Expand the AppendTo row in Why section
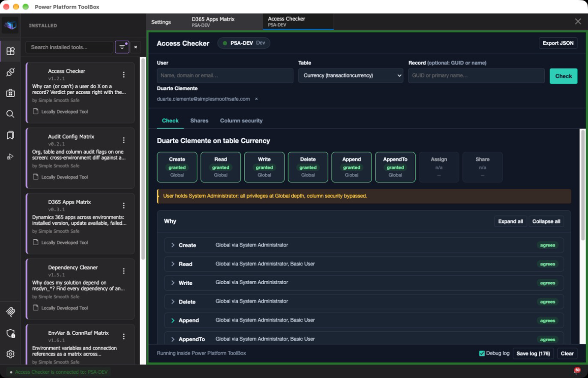Screen dimensions: 588x378 [364, 339]
